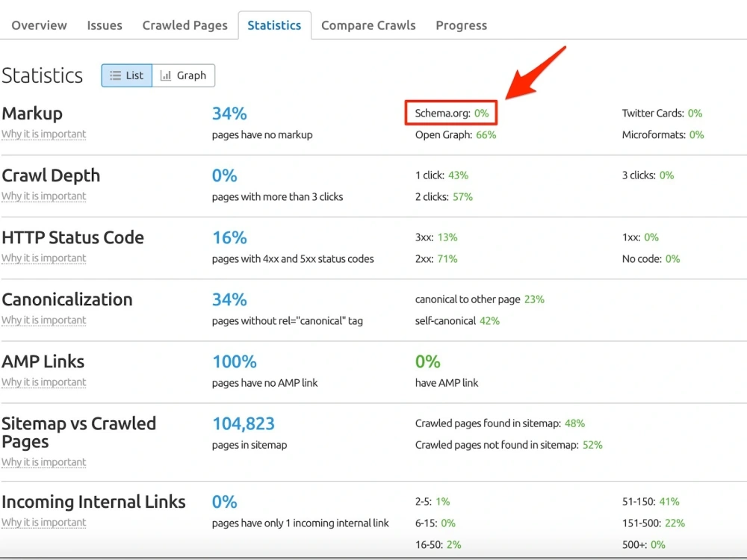Click the Sitemap vs Crawled Pages heading
Viewport: 747px width, 560px height.
click(x=78, y=432)
